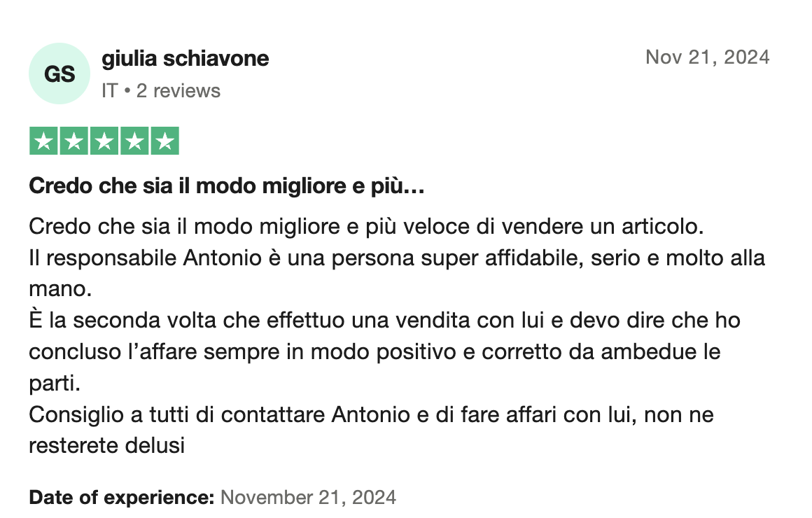The width and height of the screenshot is (812, 518).
Task: Click the line starting "È la seconda volta"
Action: (x=384, y=321)
